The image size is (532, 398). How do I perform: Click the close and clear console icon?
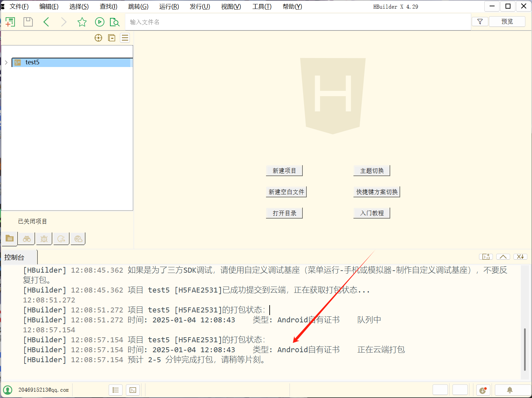520,257
